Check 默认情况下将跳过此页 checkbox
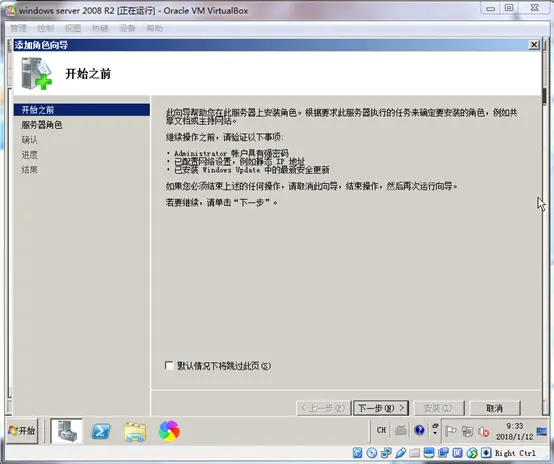 tap(169, 365)
